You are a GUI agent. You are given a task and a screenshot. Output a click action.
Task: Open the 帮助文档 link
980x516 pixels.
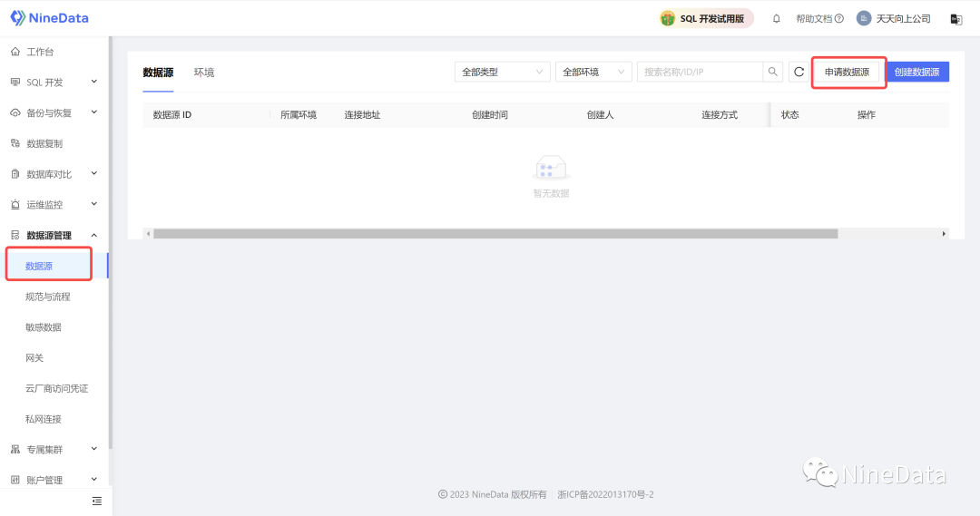click(x=814, y=19)
